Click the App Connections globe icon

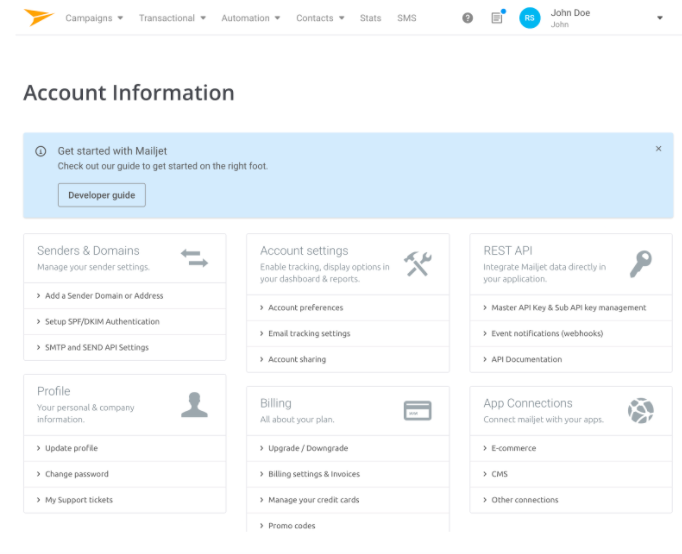click(x=640, y=410)
